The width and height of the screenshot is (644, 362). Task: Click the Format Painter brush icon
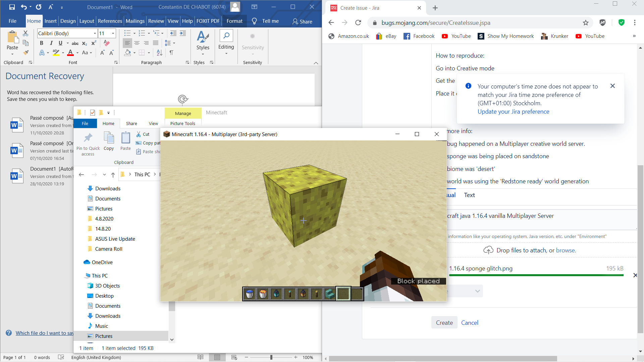click(26, 53)
